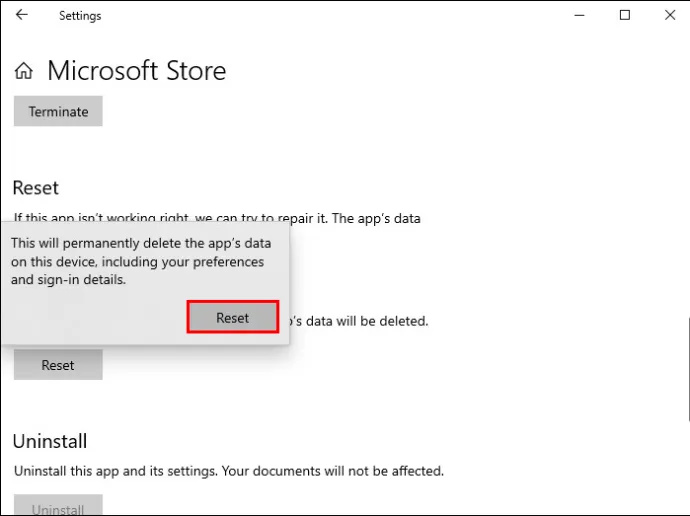Select the Reset section heading
690x516 pixels.
coord(36,188)
